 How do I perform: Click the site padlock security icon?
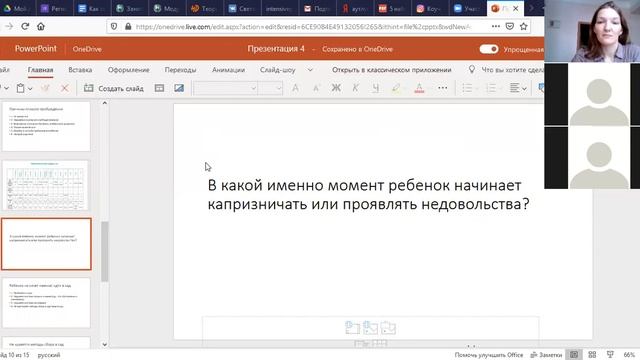tap(128, 27)
